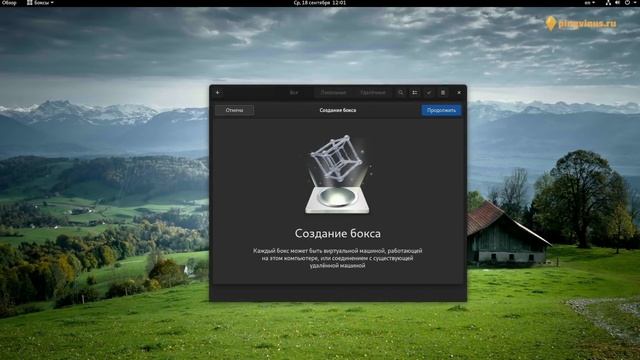
Task: Click the "Создание бокса" large heading
Action: (338, 233)
